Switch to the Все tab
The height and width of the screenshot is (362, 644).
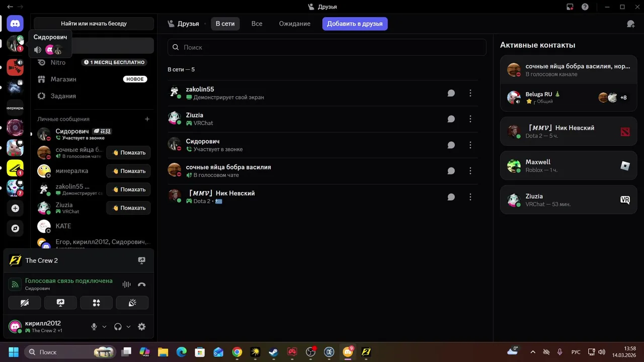click(x=257, y=24)
